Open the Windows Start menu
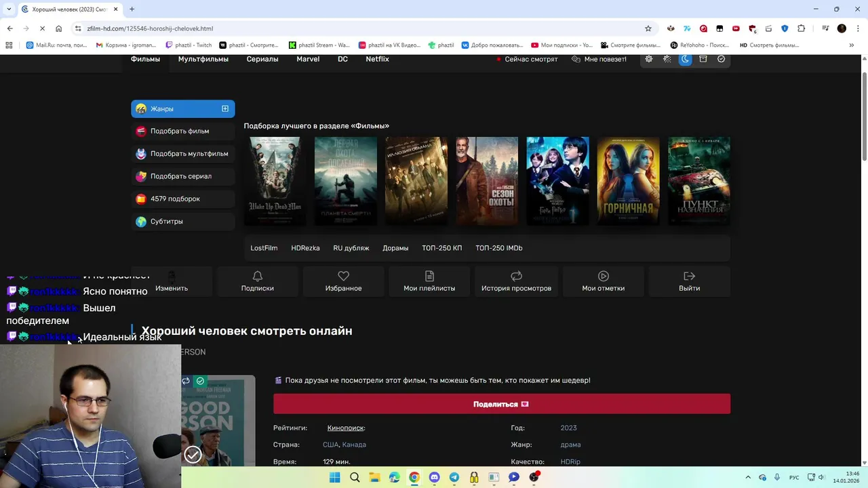Image resolution: width=868 pixels, height=488 pixels. [x=334, y=477]
